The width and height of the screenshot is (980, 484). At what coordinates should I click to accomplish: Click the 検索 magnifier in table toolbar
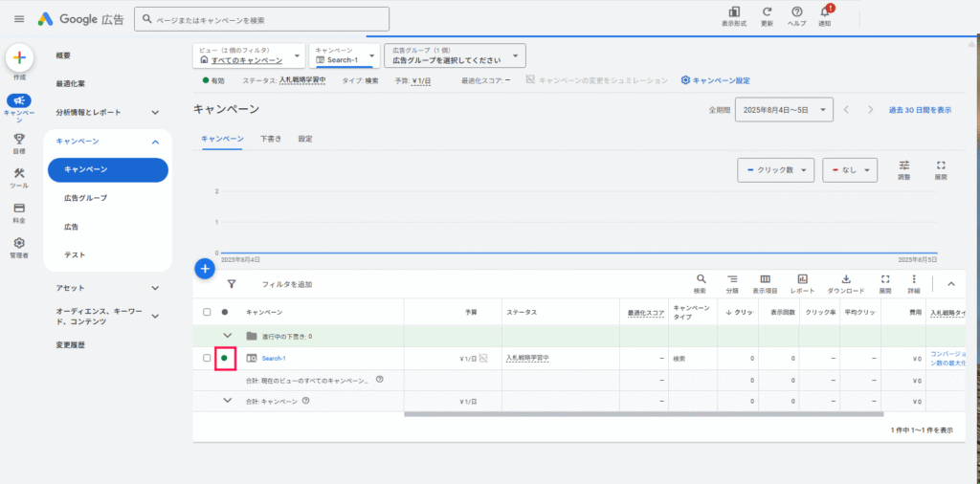tap(701, 279)
